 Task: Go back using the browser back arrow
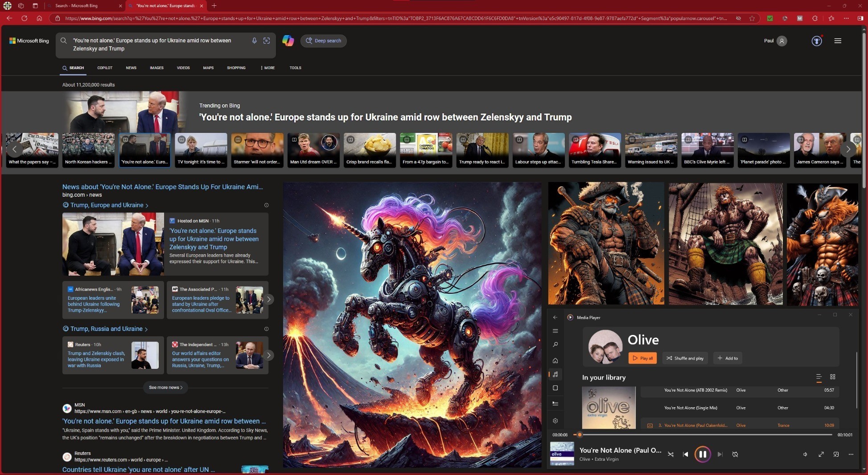click(x=9, y=18)
